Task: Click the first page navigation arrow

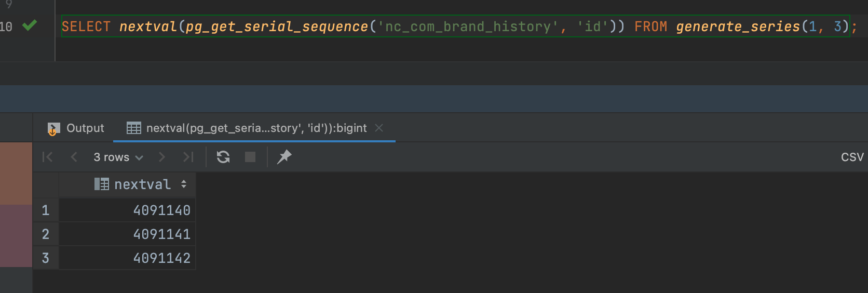Action: [x=47, y=157]
